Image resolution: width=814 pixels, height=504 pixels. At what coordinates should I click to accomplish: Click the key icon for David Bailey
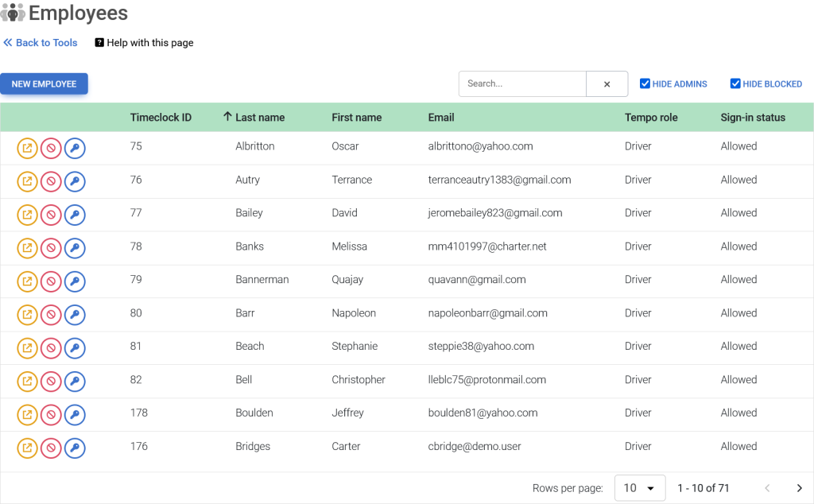pos(75,215)
